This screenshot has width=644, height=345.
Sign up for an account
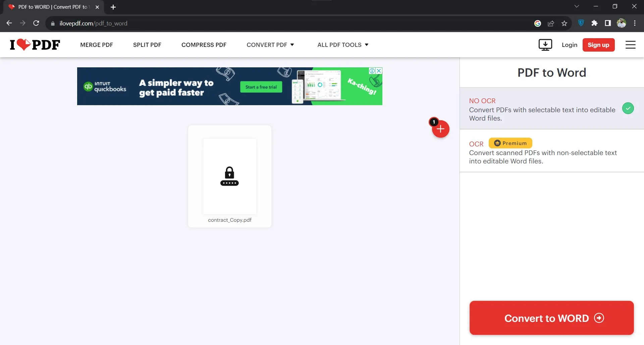tap(599, 45)
